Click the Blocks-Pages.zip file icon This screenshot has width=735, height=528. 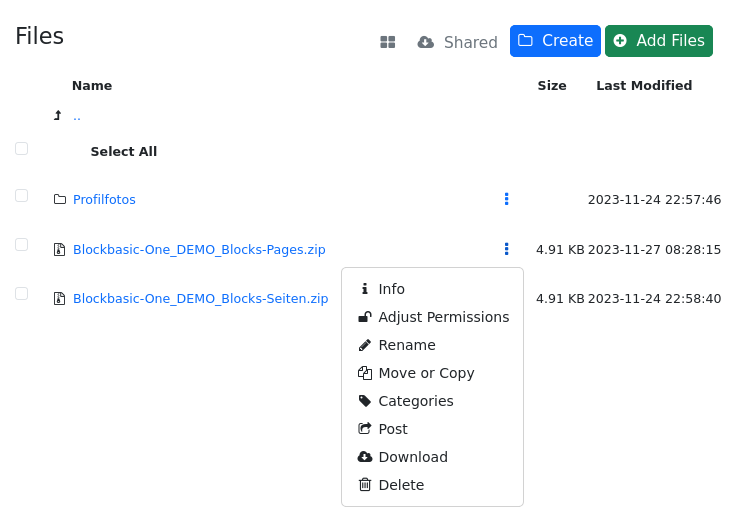(59, 250)
